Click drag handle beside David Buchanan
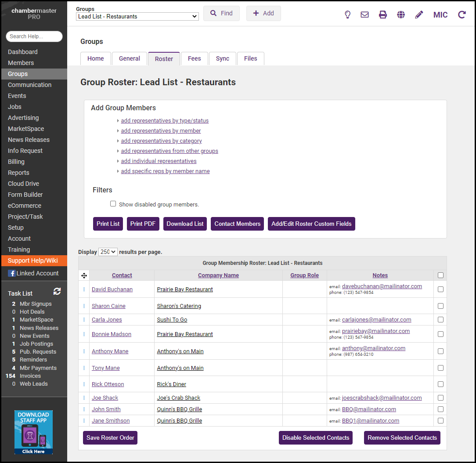476x463 pixels. [x=84, y=289]
